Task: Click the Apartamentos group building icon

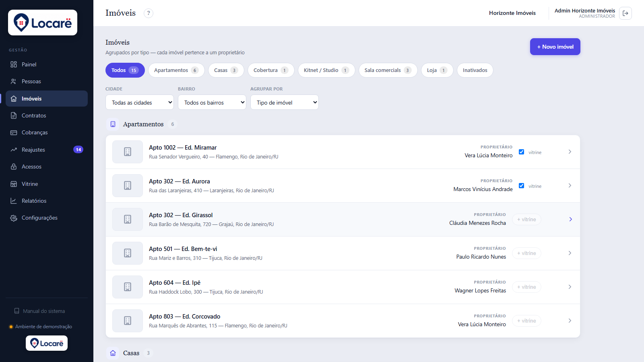Action: pos(113,124)
